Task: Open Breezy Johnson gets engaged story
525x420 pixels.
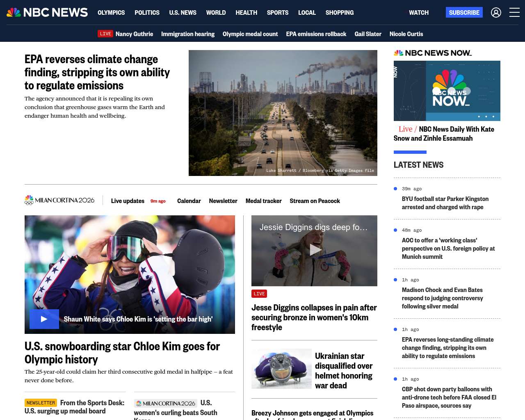Action: 313,414
